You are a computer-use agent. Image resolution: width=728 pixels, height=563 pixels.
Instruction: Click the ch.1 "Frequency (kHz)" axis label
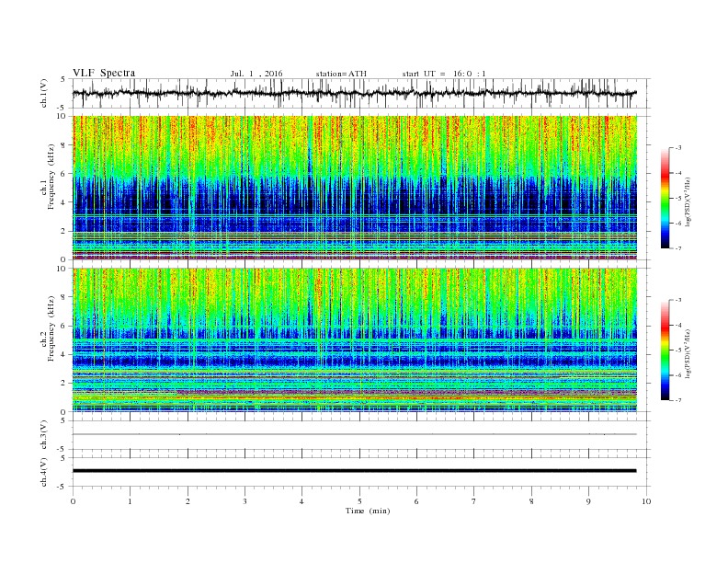tap(51, 177)
